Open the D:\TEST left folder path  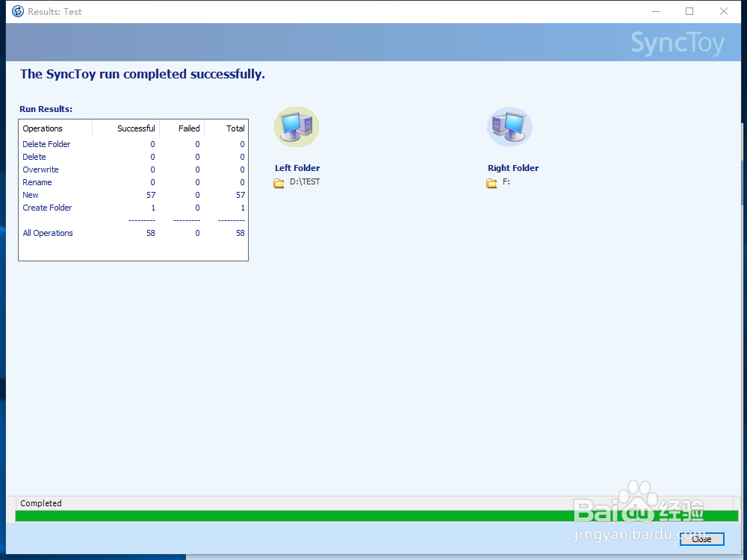coord(305,181)
